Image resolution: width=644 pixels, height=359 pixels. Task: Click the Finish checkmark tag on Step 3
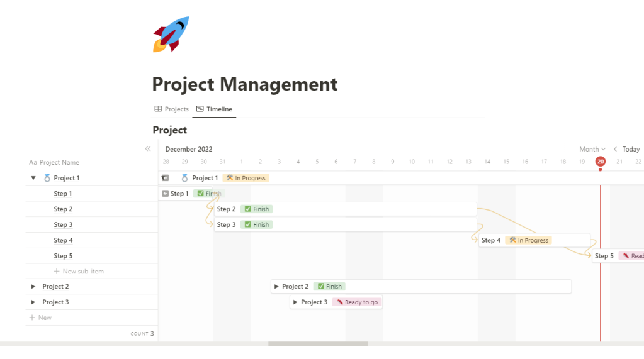[256, 224]
